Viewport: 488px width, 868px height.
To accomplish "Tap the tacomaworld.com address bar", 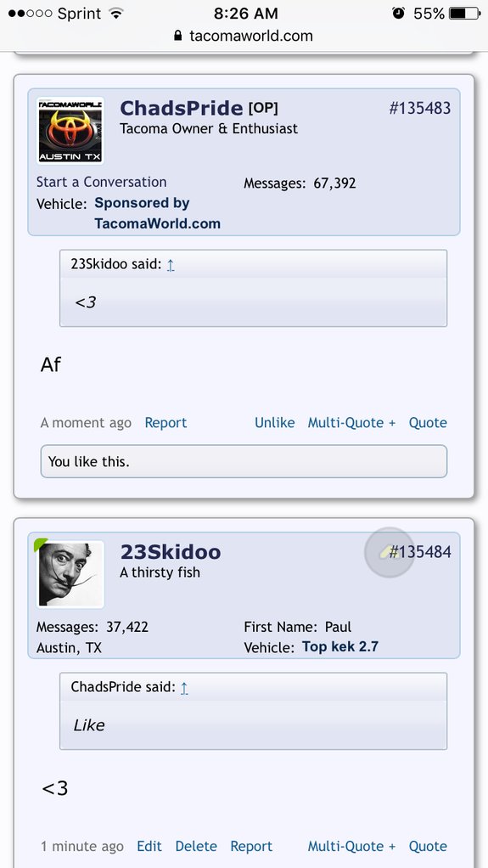I will [x=244, y=36].
